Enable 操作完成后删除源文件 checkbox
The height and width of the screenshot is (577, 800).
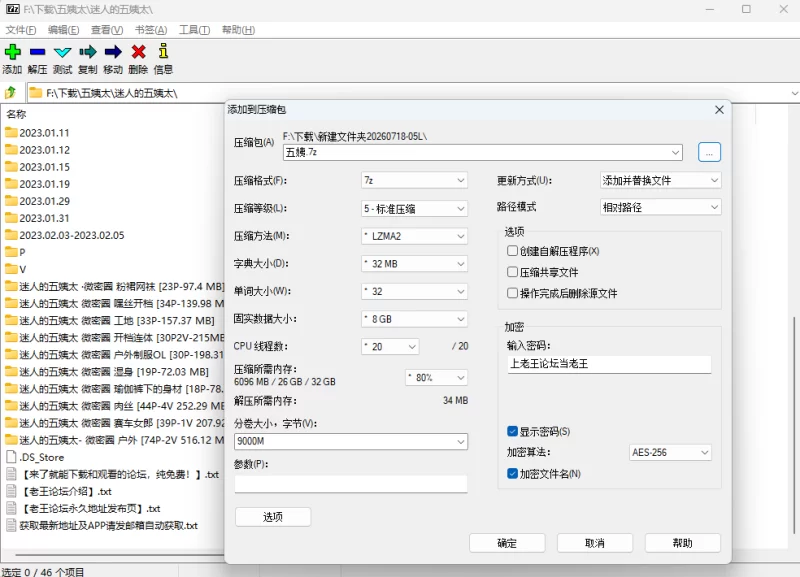tap(512, 293)
